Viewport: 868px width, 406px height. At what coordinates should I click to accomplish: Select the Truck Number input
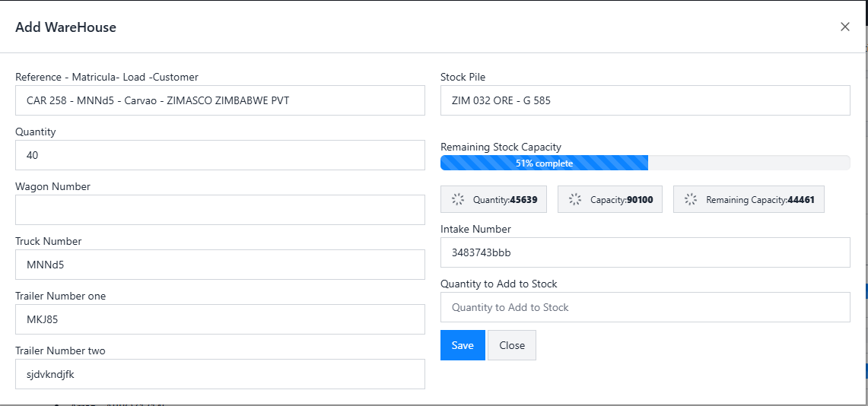(x=220, y=265)
